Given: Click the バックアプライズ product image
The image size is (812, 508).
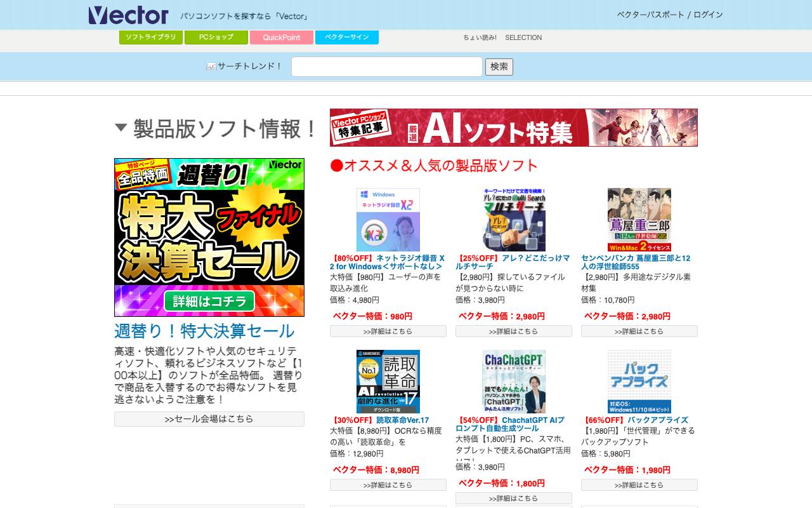Looking at the screenshot, I should pyautogui.click(x=639, y=381).
